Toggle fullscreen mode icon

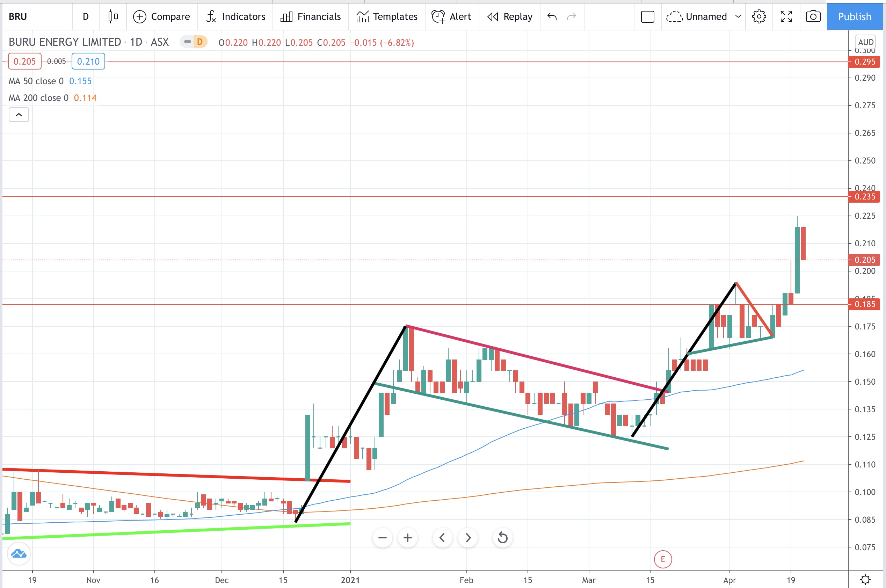786,16
